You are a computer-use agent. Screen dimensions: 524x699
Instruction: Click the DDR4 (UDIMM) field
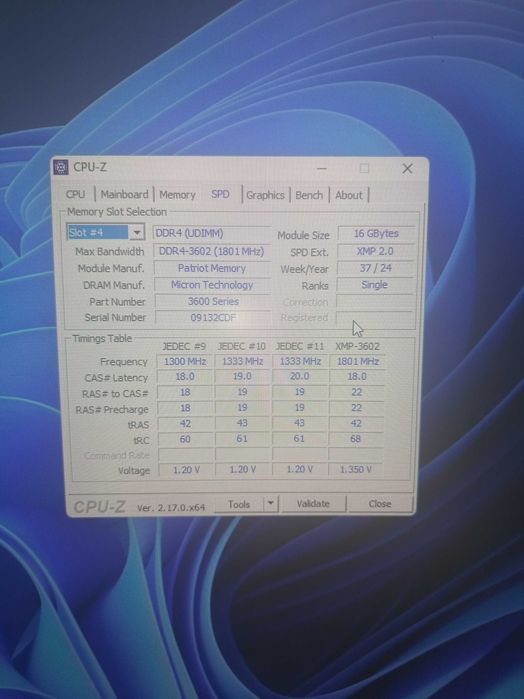212,233
